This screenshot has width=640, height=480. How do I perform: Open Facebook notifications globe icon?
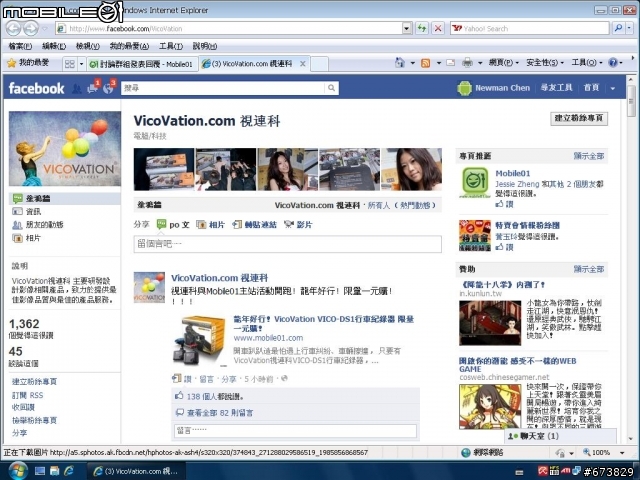click(x=109, y=88)
